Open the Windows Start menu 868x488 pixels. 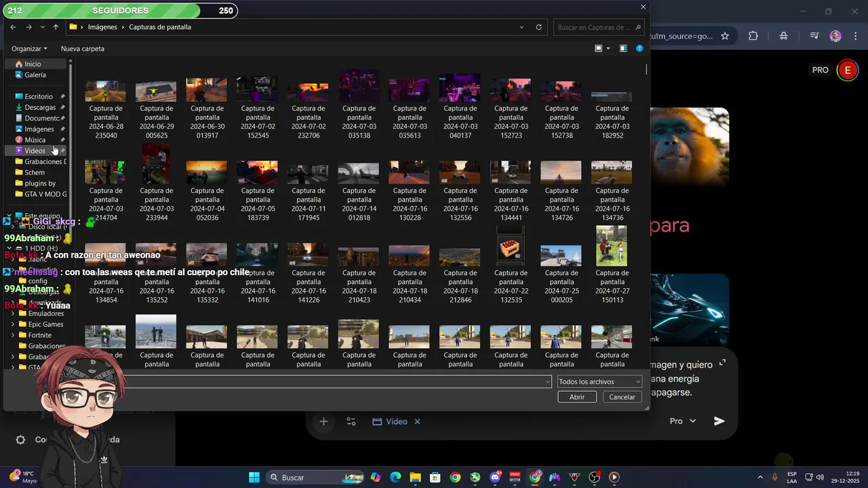(x=254, y=477)
